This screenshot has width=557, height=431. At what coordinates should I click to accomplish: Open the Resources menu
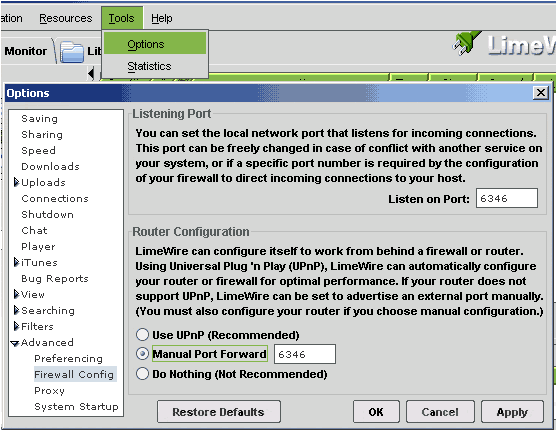[x=66, y=18]
